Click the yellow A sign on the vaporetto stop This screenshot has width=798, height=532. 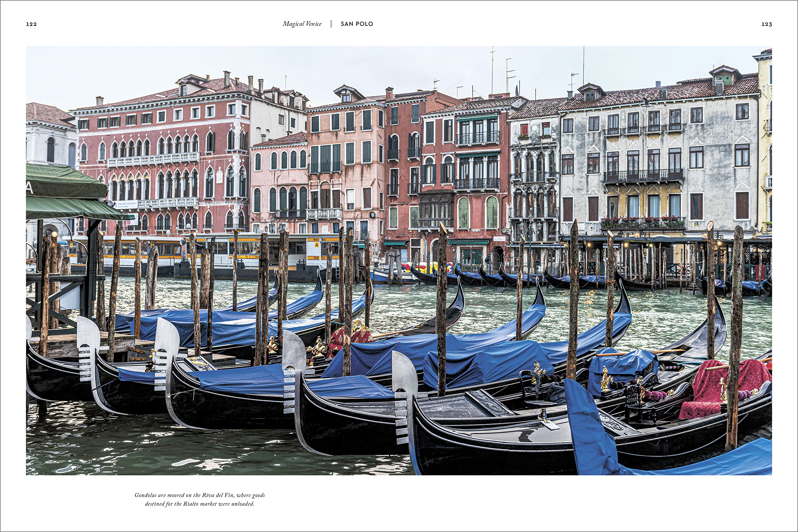click(317, 244)
